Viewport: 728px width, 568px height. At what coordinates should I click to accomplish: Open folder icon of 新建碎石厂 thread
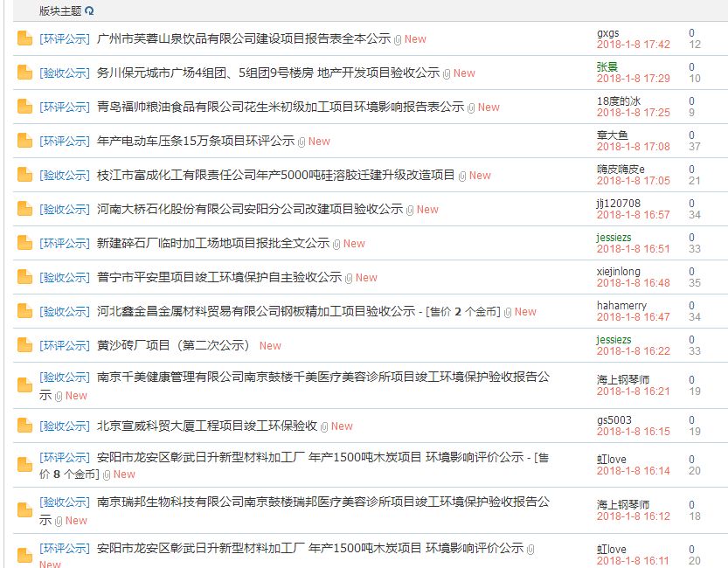point(24,243)
